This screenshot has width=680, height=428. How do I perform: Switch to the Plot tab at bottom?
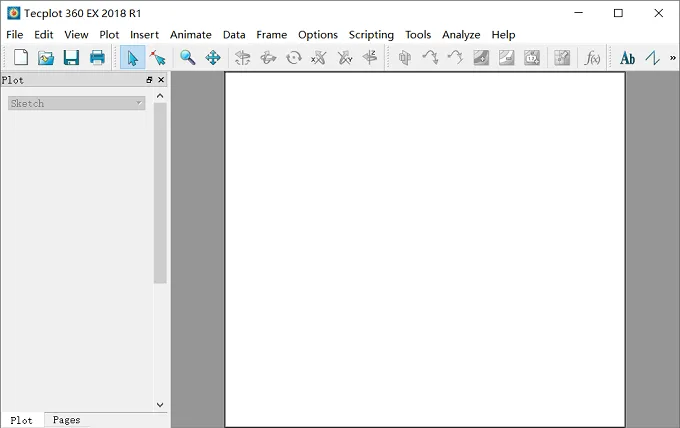pyautogui.click(x=21, y=420)
